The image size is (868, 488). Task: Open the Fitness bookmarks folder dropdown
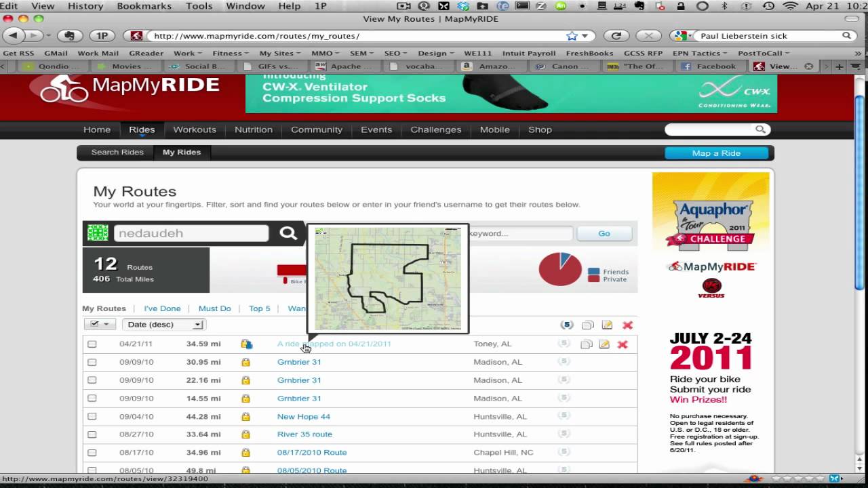point(231,53)
